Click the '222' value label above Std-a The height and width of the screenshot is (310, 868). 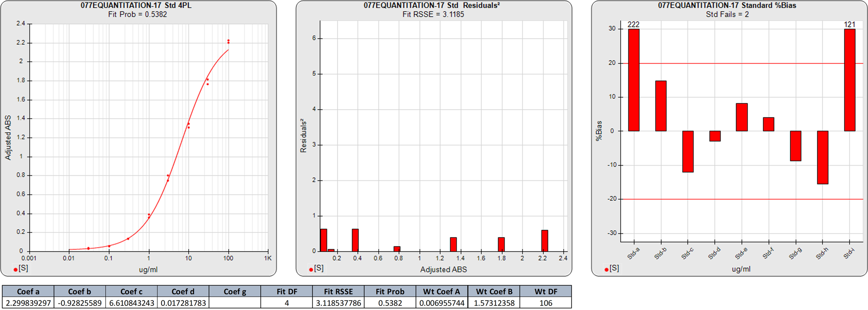point(633,24)
